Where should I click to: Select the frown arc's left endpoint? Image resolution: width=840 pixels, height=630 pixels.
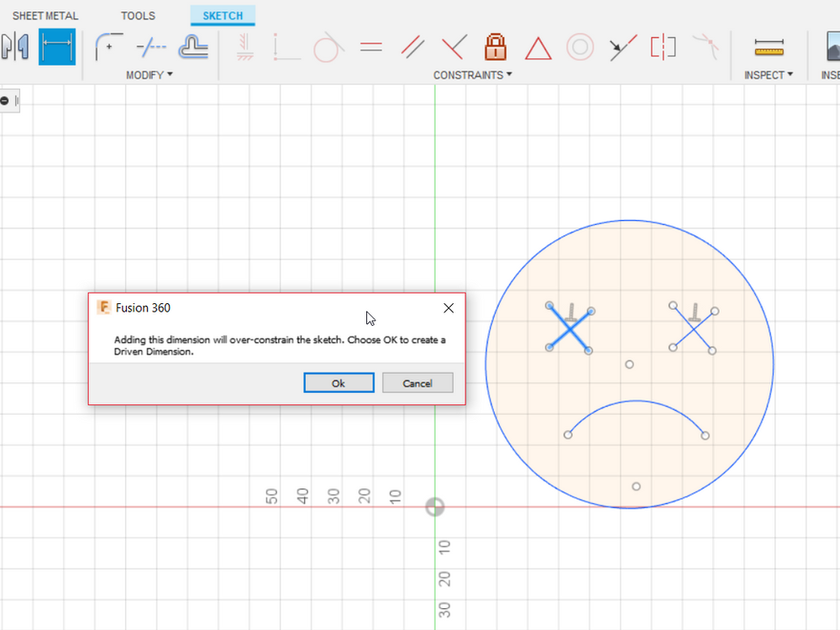point(568,435)
